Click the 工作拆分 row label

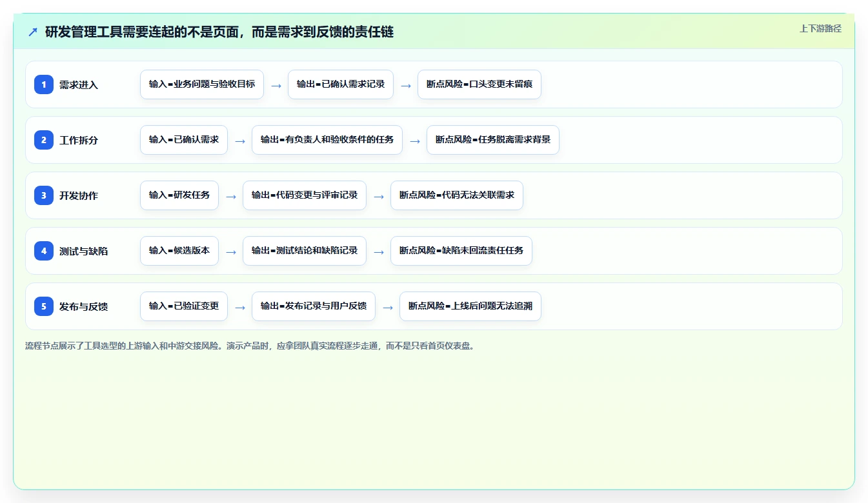(79, 140)
